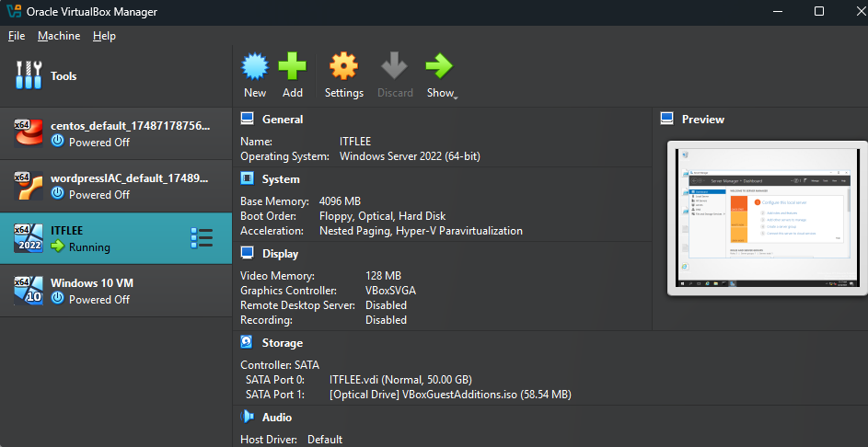Viewport: 868px width, 447px height.
Task: Click the green Running status arrow on ITFLEE
Action: pyautogui.click(x=58, y=246)
